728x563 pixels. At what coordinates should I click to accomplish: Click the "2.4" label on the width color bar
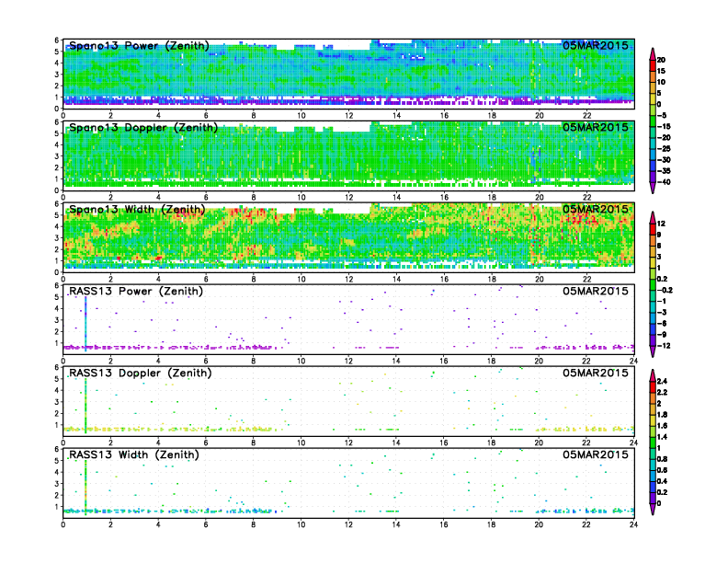point(662,382)
